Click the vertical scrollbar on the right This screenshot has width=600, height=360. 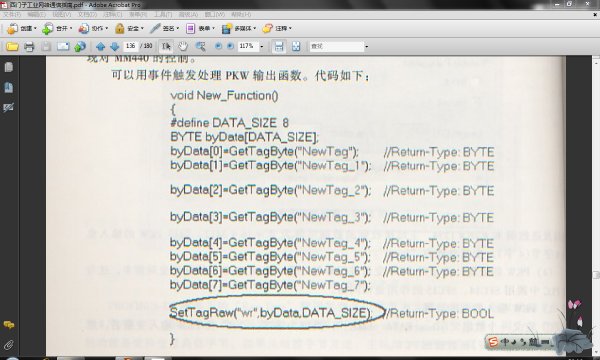pos(596,207)
